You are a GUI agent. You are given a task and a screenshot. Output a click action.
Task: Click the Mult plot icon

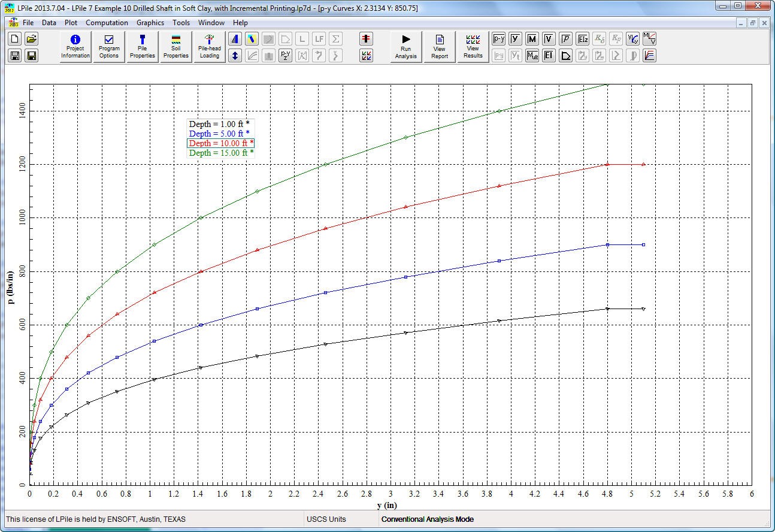[x=532, y=56]
